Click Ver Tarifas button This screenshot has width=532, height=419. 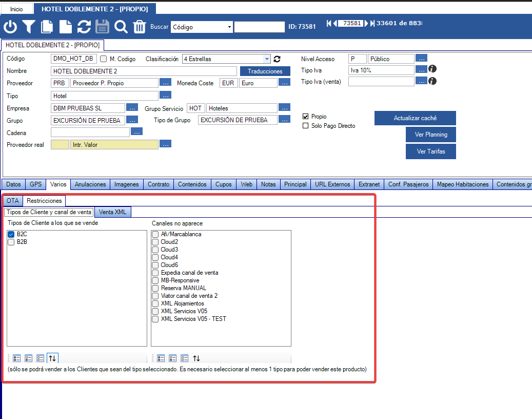pos(431,151)
